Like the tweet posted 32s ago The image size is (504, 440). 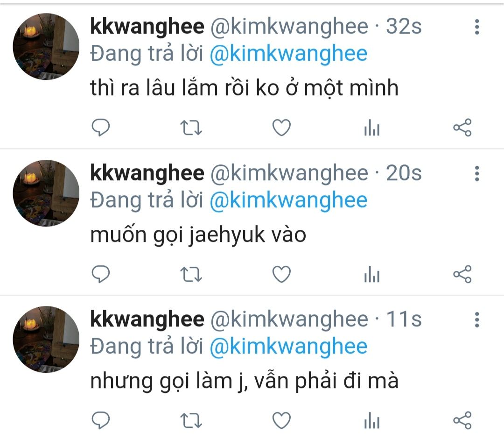281,128
